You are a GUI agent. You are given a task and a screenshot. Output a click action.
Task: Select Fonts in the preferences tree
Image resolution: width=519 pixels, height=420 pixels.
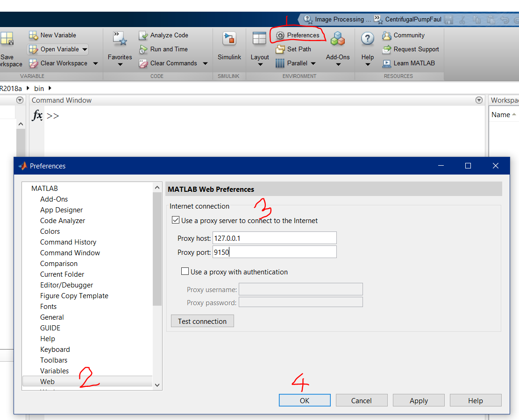[x=48, y=306]
